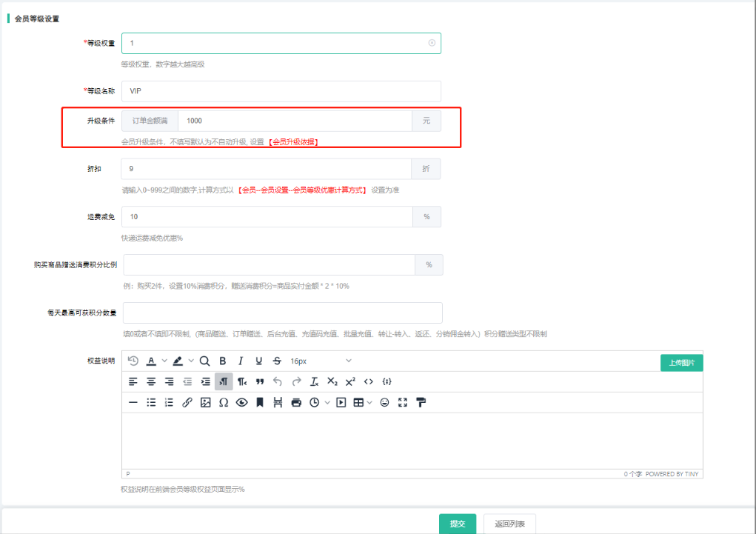
Task: Toggle bold formatting in the editor
Action: [222, 361]
